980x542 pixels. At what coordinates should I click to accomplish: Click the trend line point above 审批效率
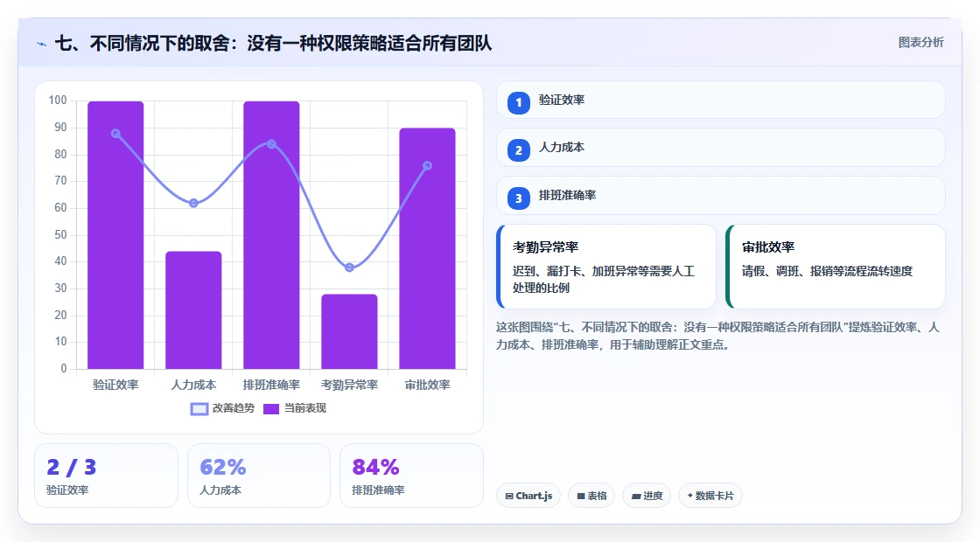pyautogui.click(x=428, y=166)
